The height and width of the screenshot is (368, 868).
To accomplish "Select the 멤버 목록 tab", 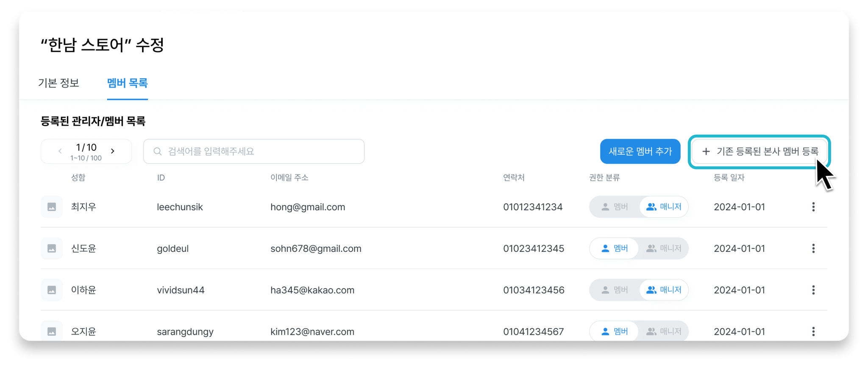I will click(127, 83).
